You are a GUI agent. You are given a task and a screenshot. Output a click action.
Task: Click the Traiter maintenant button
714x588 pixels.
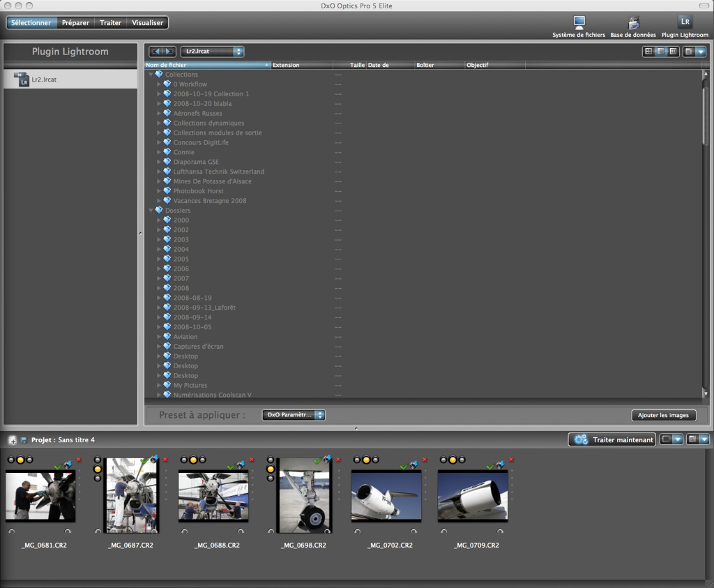pyautogui.click(x=612, y=440)
